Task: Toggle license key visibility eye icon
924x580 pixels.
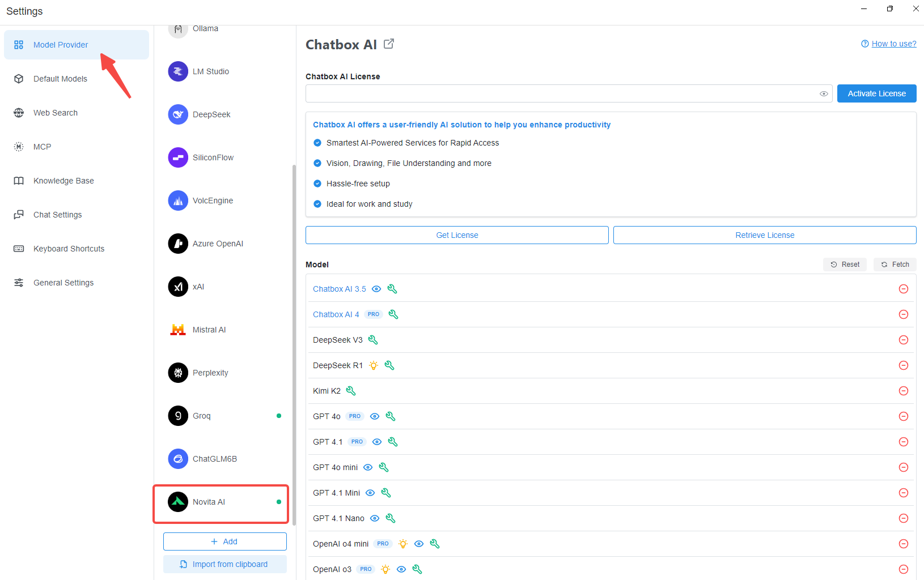Action: [x=824, y=94]
